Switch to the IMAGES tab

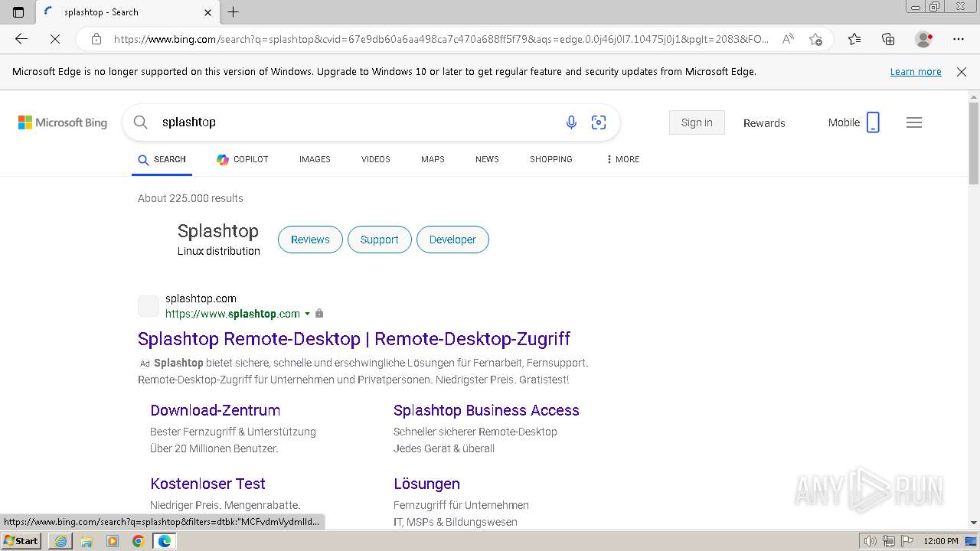[x=315, y=159]
